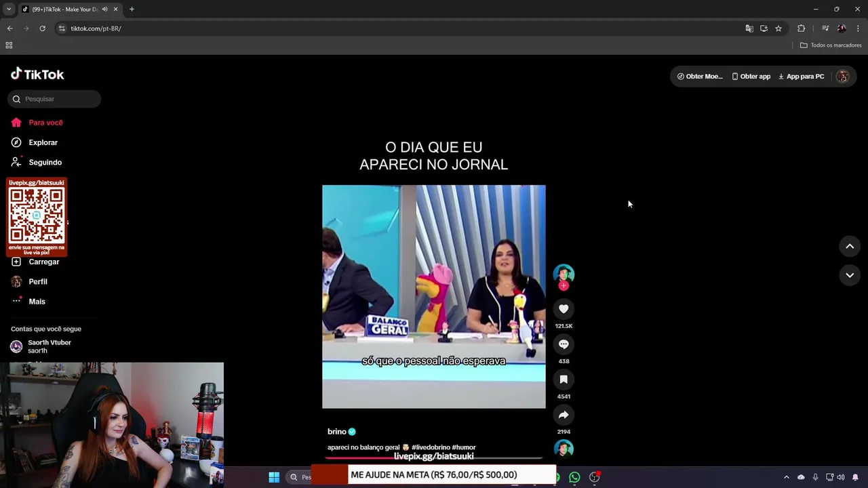Screen dimensions: 868x488
Task: Open the video comments
Action: pyautogui.click(x=564, y=344)
